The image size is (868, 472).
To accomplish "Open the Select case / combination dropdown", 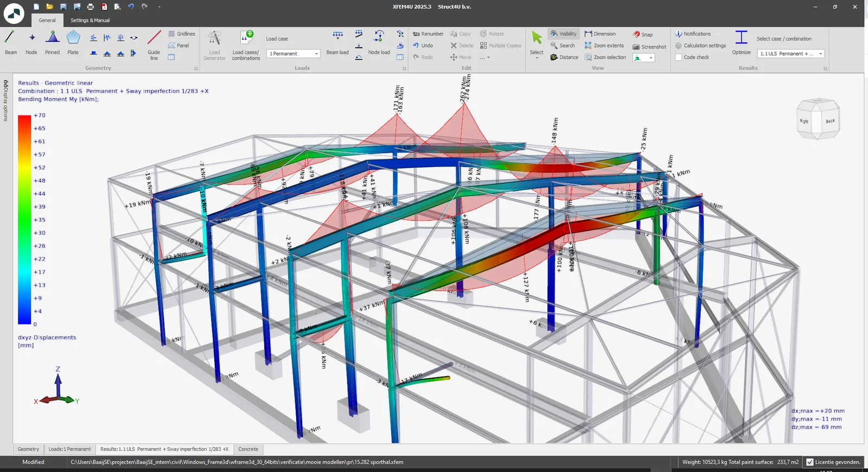I will click(x=791, y=54).
